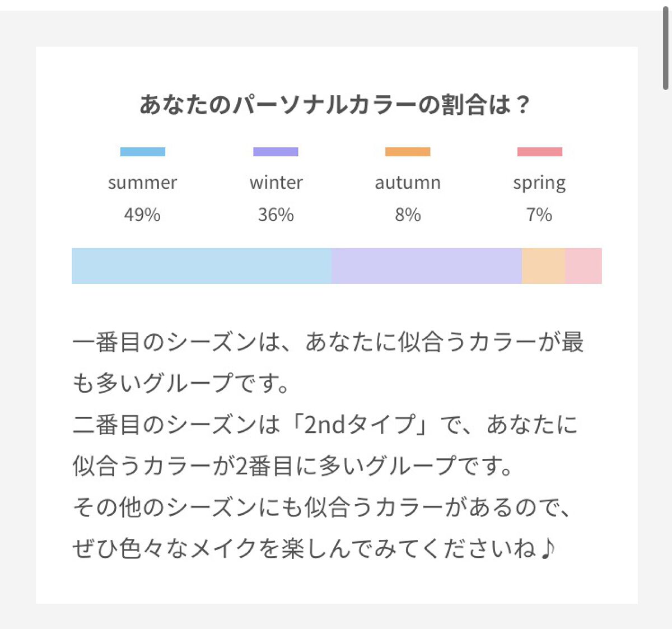Screen dimensions: 672x629
Task: Click the 36% winter percentage value
Action: 276,215
